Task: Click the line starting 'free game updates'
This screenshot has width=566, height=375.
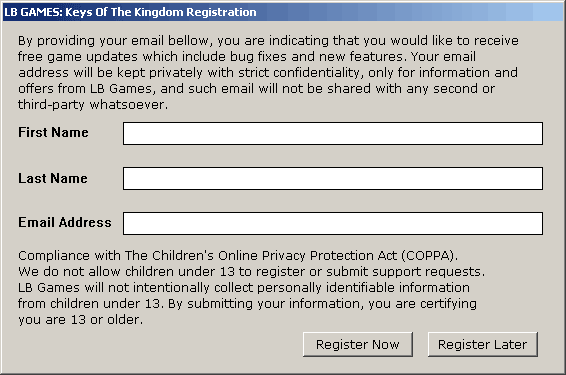Action: pyautogui.click(x=247, y=57)
